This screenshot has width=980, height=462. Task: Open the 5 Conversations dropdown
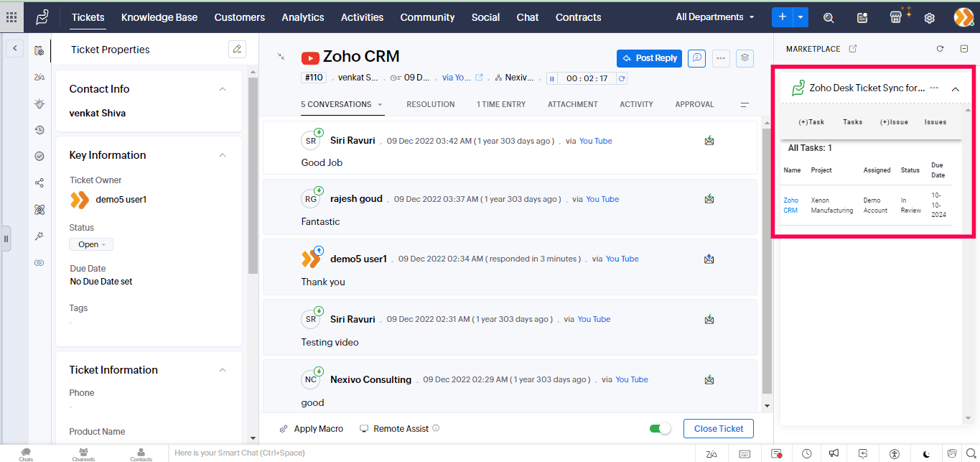pyautogui.click(x=342, y=104)
